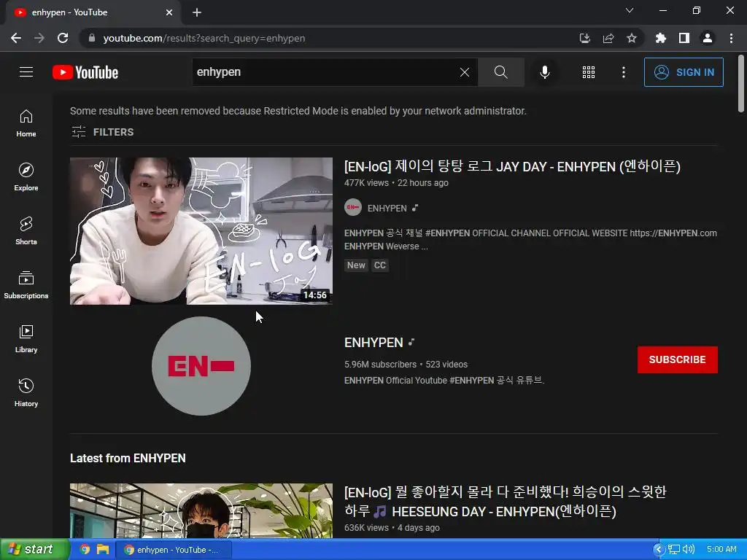The height and width of the screenshot is (560, 747).
Task: Select the enhypen - YouTube taskbar button
Action: [174, 550]
